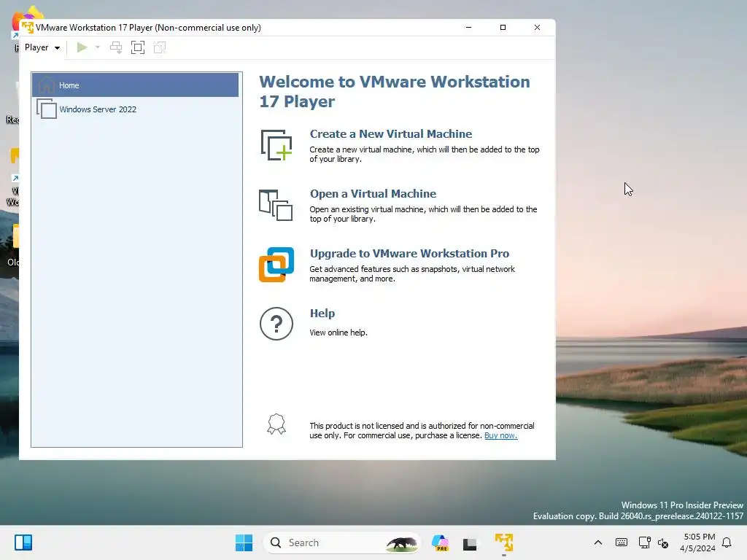The image size is (747, 560).
Task: Click the taskbar Search box
Action: click(342, 542)
